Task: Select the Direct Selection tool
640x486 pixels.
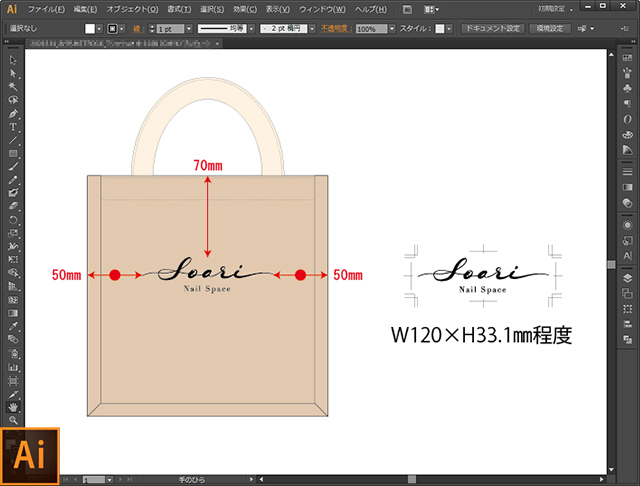Action: click(x=13, y=74)
